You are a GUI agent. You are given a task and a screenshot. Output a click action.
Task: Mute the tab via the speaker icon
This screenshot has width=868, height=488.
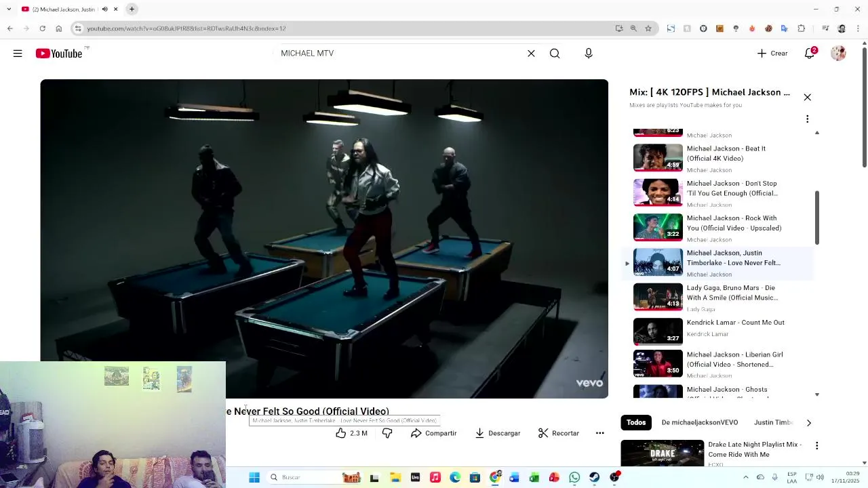tap(104, 9)
